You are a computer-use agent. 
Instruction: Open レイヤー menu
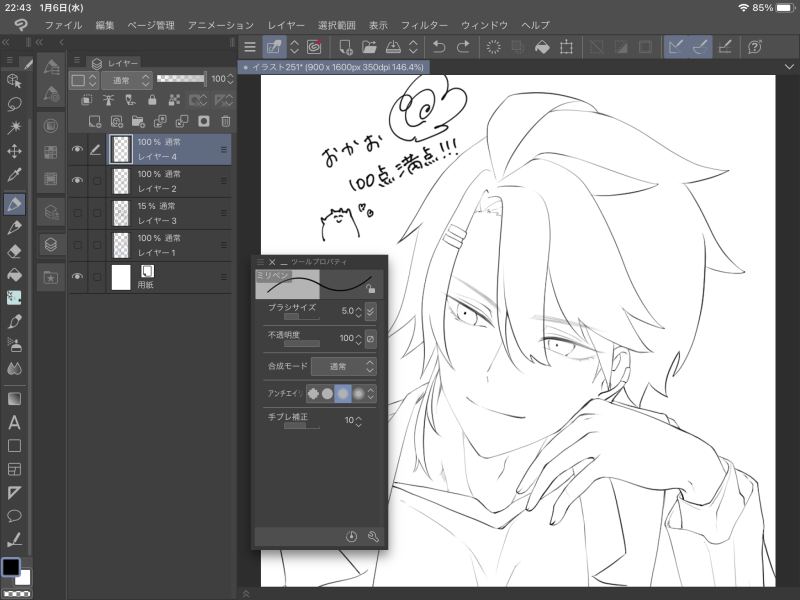click(x=286, y=25)
